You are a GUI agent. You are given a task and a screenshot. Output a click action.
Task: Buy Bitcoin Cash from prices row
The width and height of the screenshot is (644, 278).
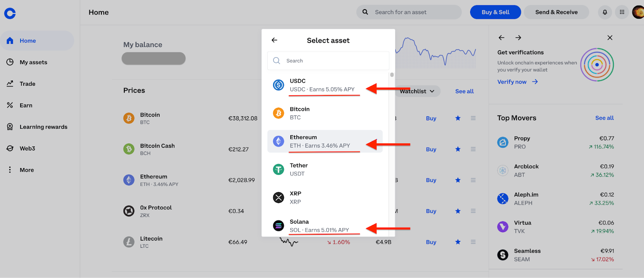click(x=431, y=149)
